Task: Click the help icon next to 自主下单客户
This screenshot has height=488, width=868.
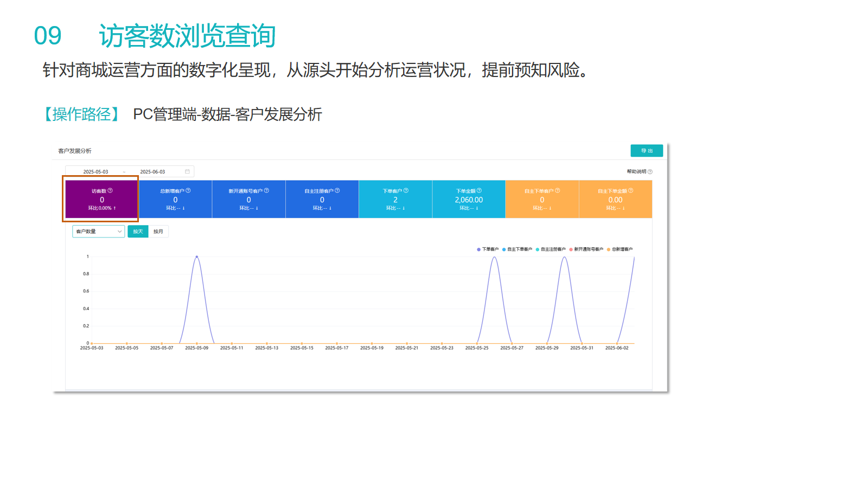Action: tap(558, 190)
